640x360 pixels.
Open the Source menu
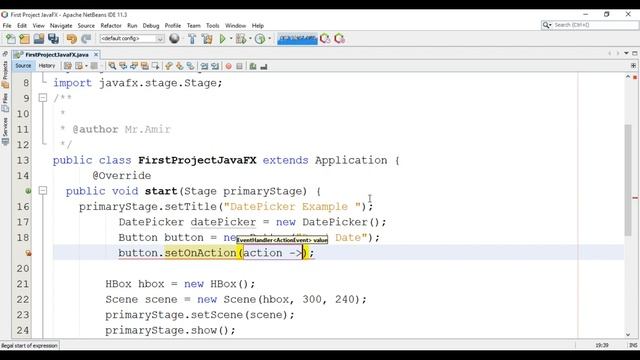[86, 25]
